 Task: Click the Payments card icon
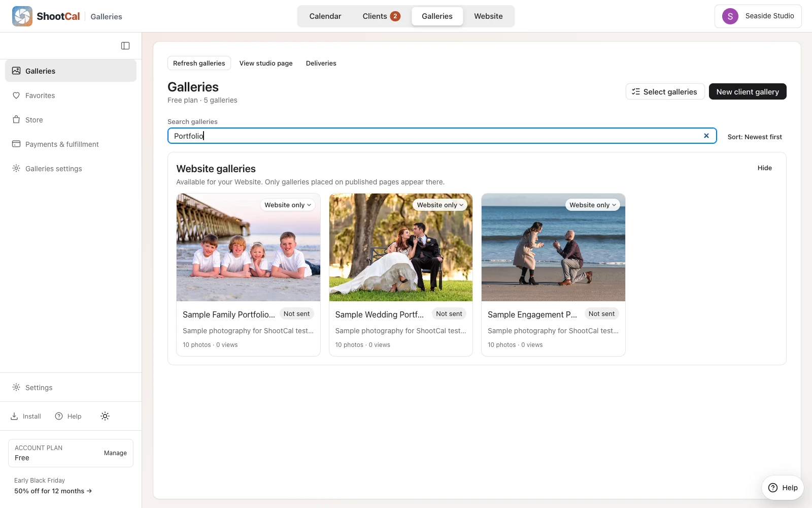tap(16, 144)
